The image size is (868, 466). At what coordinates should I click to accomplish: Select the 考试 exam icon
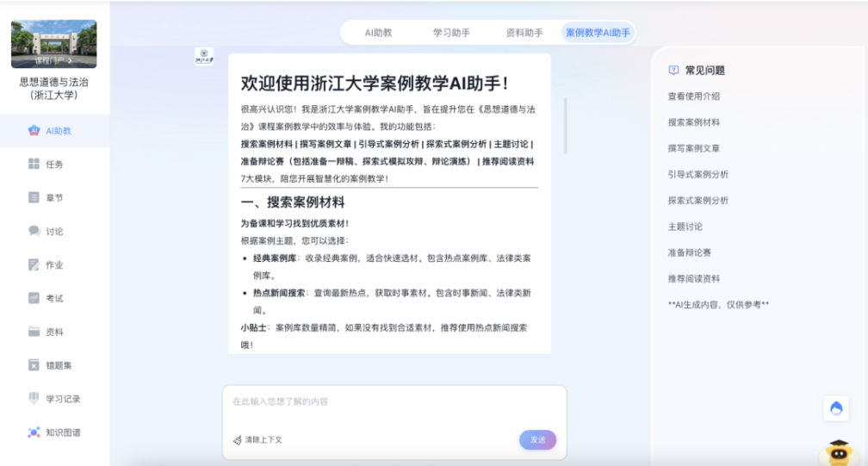[34, 298]
